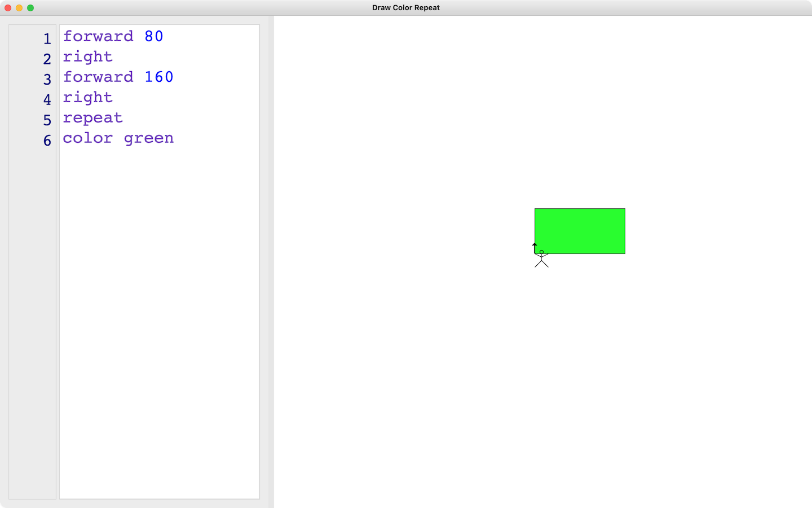
Task: Click the black direction arrow beside the figure
Action: pyautogui.click(x=535, y=247)
